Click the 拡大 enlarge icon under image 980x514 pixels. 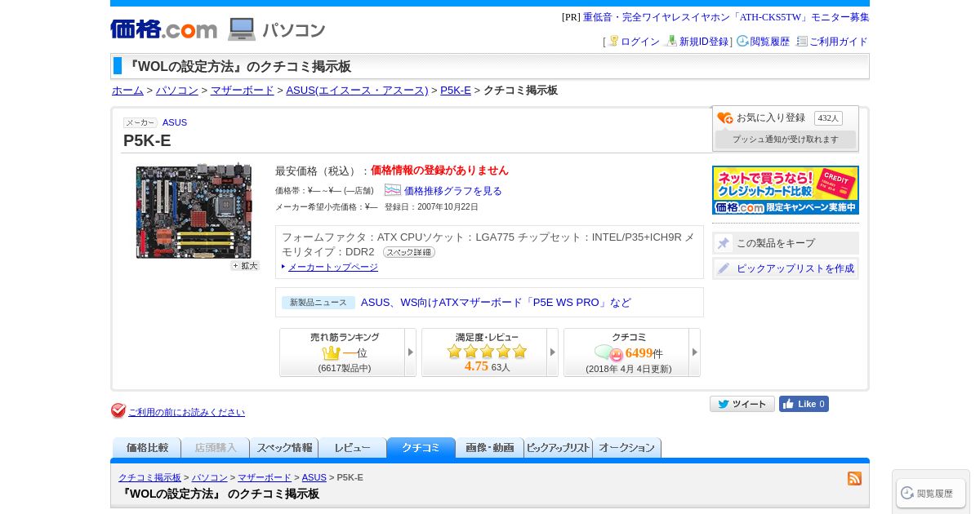point(245,266)
